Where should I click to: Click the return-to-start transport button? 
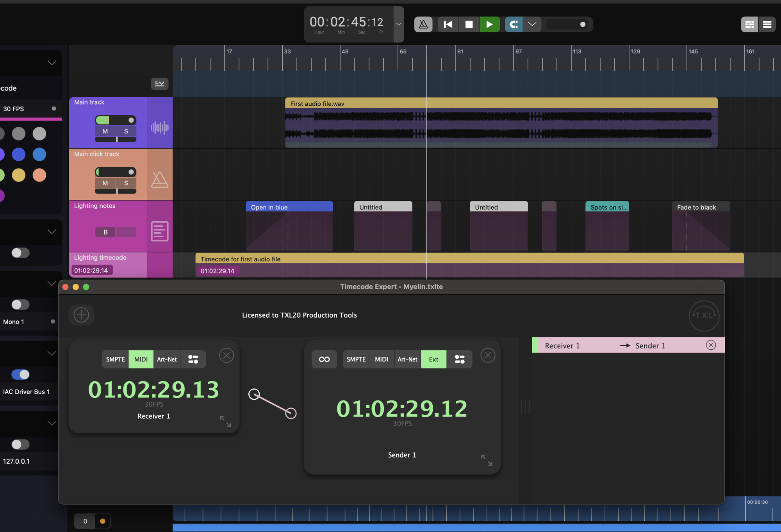(448, 24)
